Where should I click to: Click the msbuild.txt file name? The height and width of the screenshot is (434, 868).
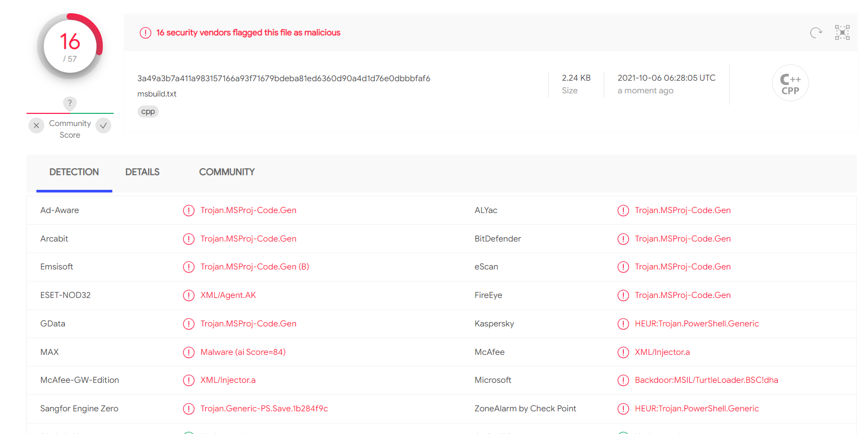point(157,94)
